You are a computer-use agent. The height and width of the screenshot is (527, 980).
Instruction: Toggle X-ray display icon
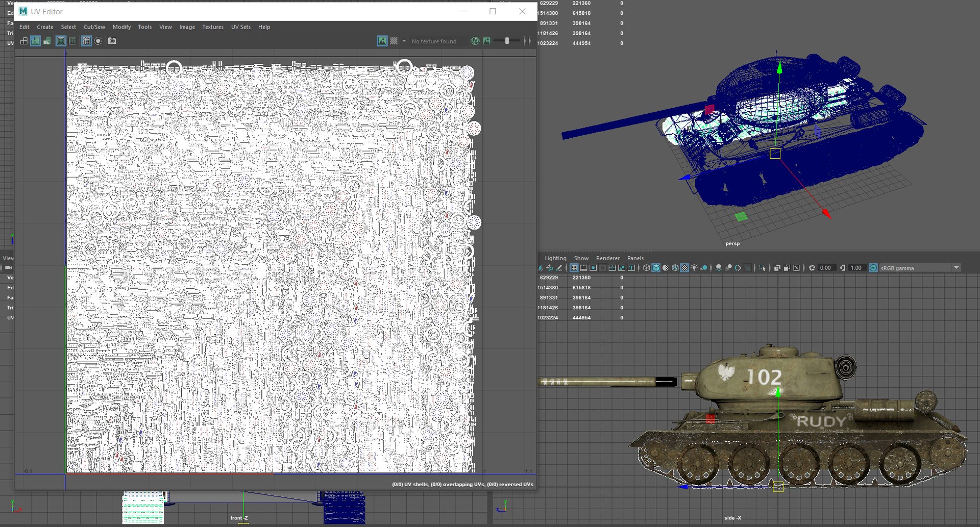[777, 268]
